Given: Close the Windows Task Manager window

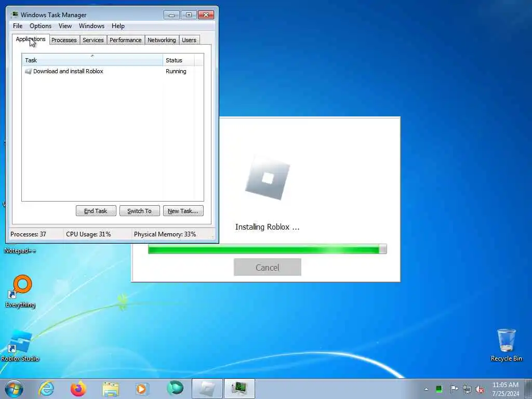Looking at the screenshot, I should coord(206,15).
